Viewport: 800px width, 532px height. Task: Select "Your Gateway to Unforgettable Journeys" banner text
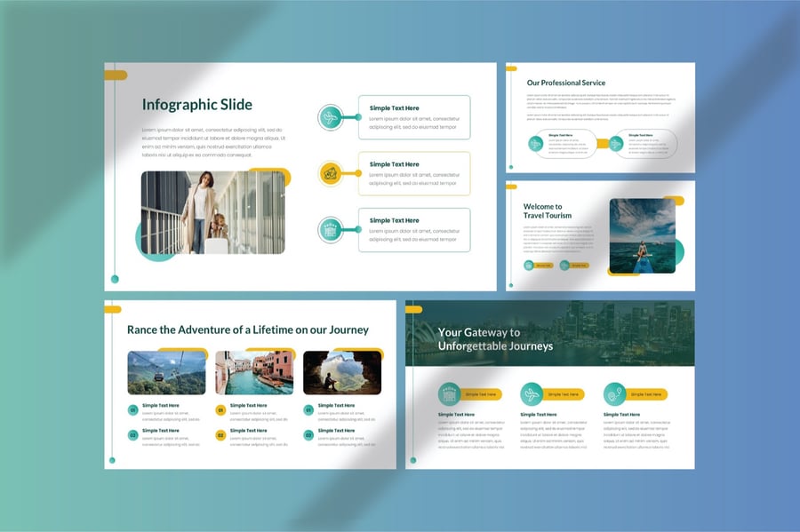click(495, 339)
